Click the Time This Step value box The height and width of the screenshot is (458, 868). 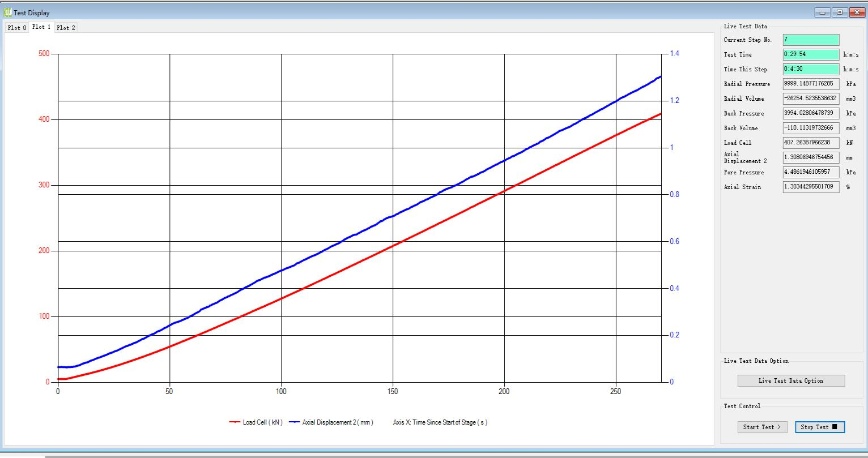pyautogui.click(x=810, y=69)
